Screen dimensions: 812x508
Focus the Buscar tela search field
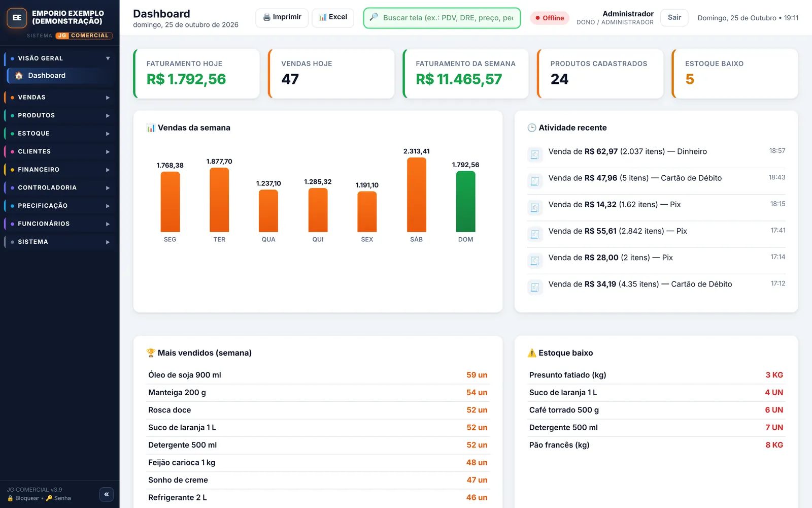442,18
